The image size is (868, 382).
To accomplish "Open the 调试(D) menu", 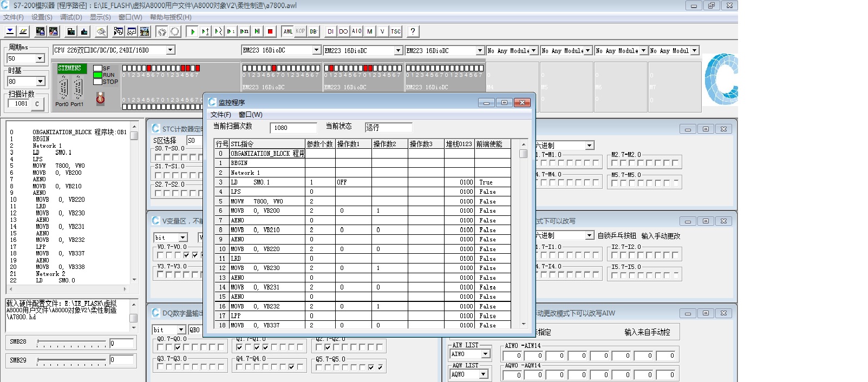I will (71, 17).
